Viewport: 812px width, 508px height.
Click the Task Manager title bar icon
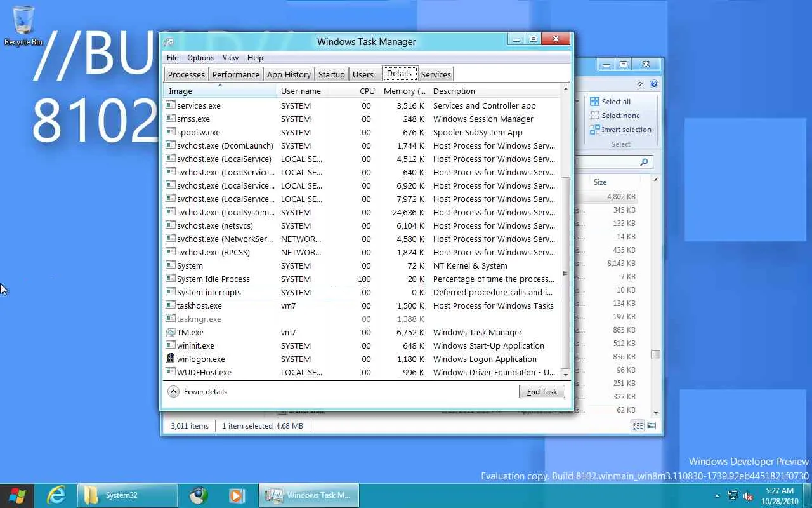[x=169, y=42]
